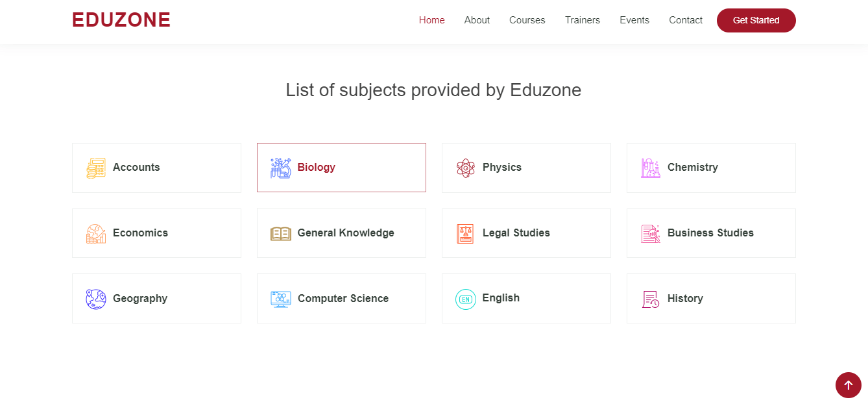Click the EDUZONE logo link

[121, 20]
